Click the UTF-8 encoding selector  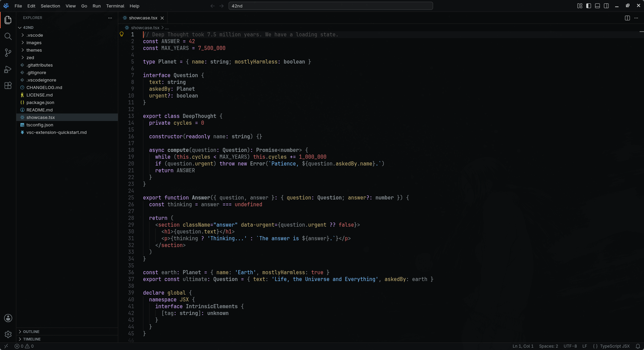pos(570,346)
